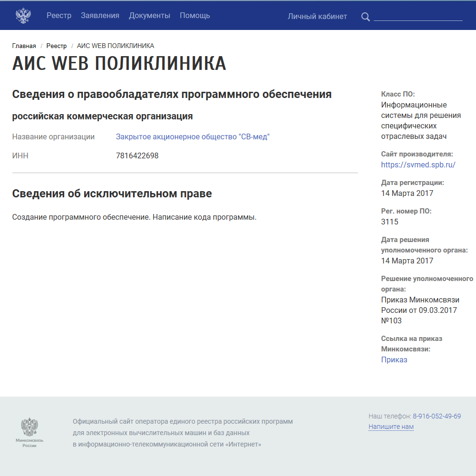Focus the header search input field
476x476 pixels.
coord(418,16)
